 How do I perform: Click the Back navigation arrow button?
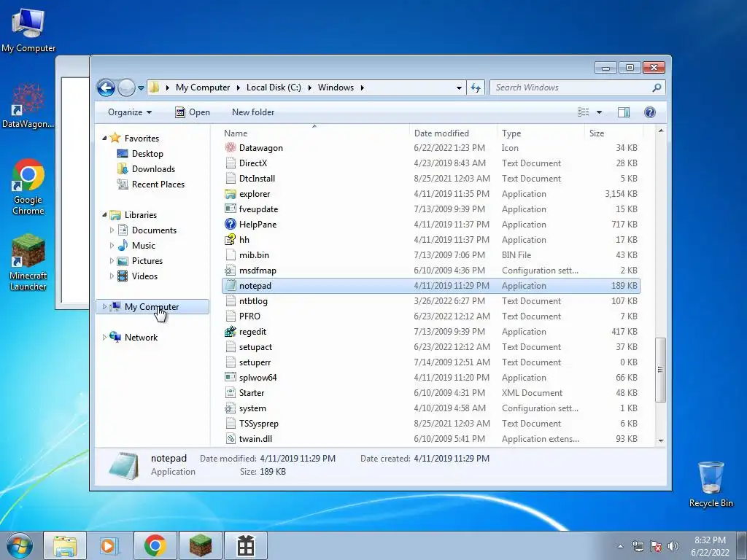pos(106,87)
